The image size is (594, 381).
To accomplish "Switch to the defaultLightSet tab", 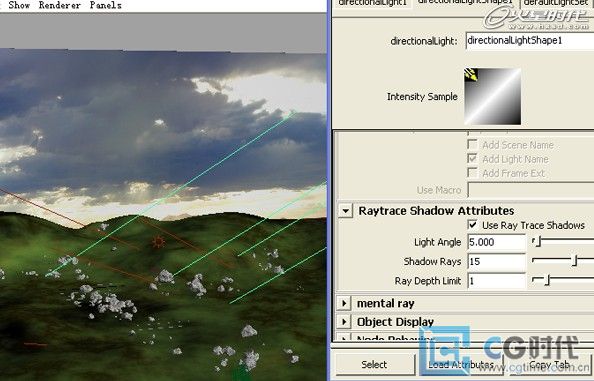I will [556, 3].
